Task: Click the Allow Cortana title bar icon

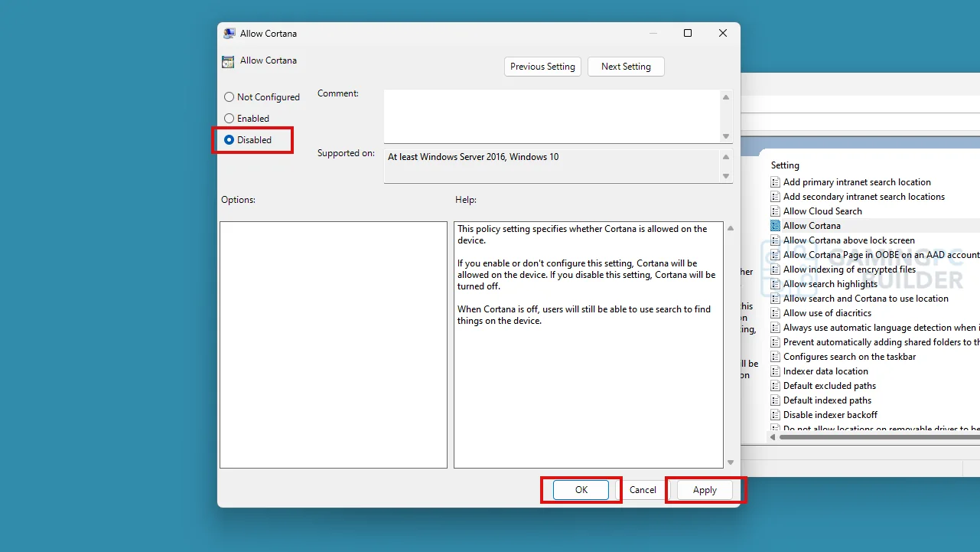Action: 230,34
